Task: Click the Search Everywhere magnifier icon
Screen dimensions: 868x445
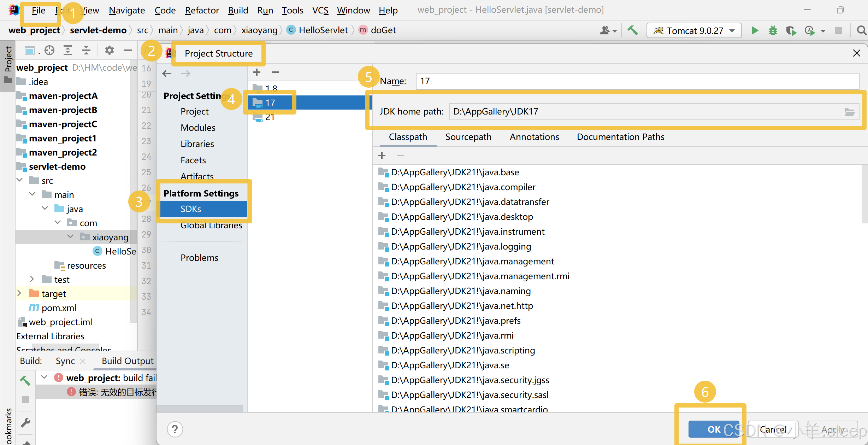Action: point(861,31)
